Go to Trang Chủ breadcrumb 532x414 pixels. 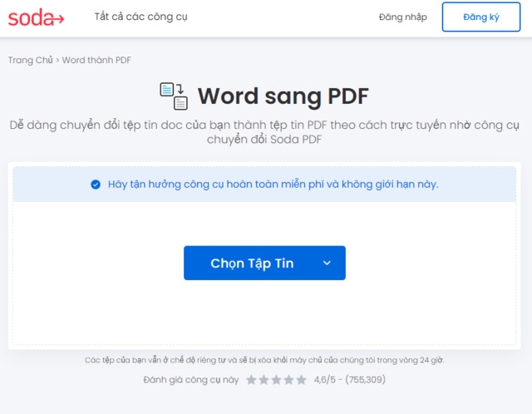tap(30, 60)
